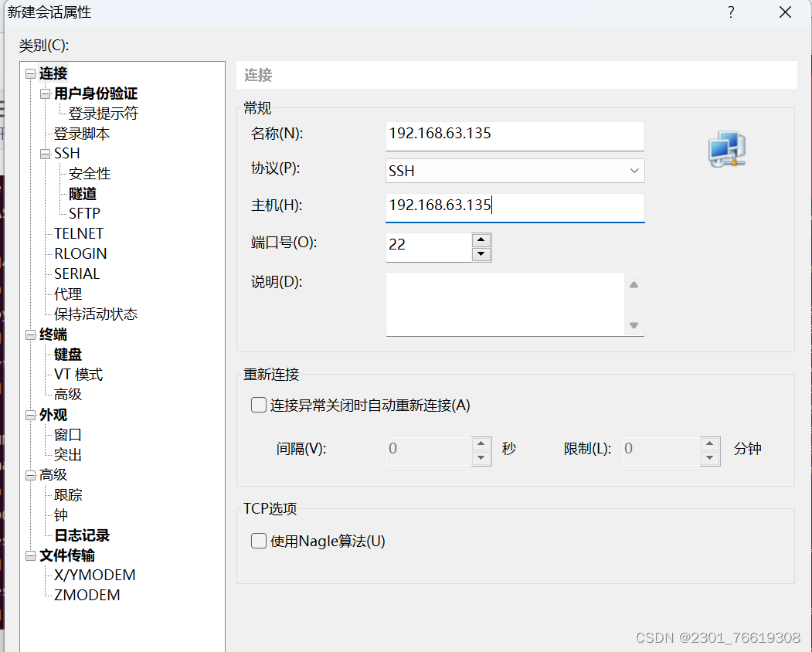Select the ZMODEM file transfer category
This screenshot has height=652, width=812.
tap(87, 595)
